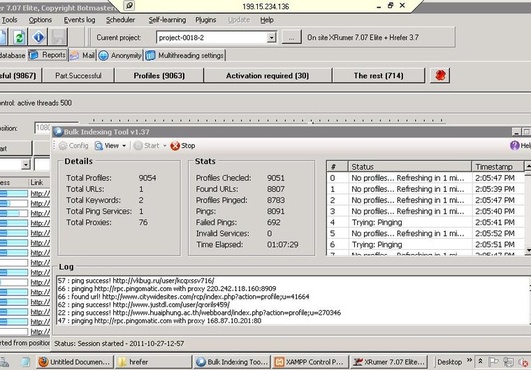Click the pin icon in remote session bar
Viewport: 531px width, 370px height.
pyautogui.click(x=129, y=5)
